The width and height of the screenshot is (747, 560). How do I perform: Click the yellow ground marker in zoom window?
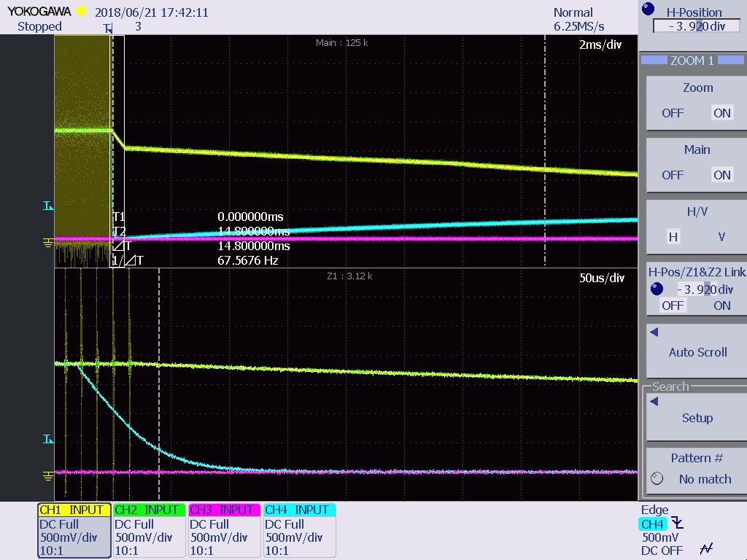coord(48,475)
